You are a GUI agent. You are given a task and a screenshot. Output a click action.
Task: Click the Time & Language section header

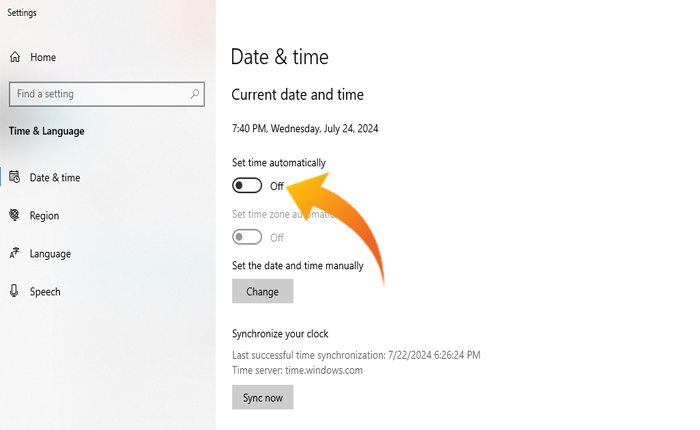pyautogui.click(x=46, y=131)
